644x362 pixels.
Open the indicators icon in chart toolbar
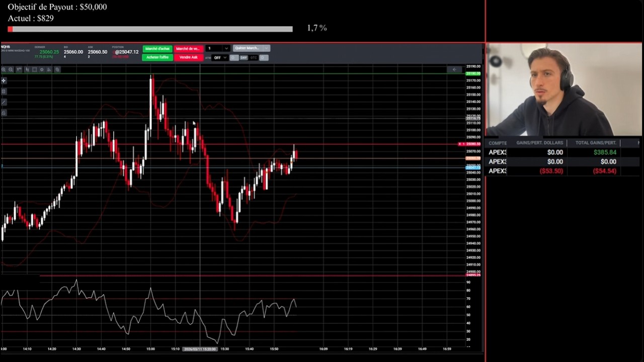pyautogui.click(x=49, y=69)
